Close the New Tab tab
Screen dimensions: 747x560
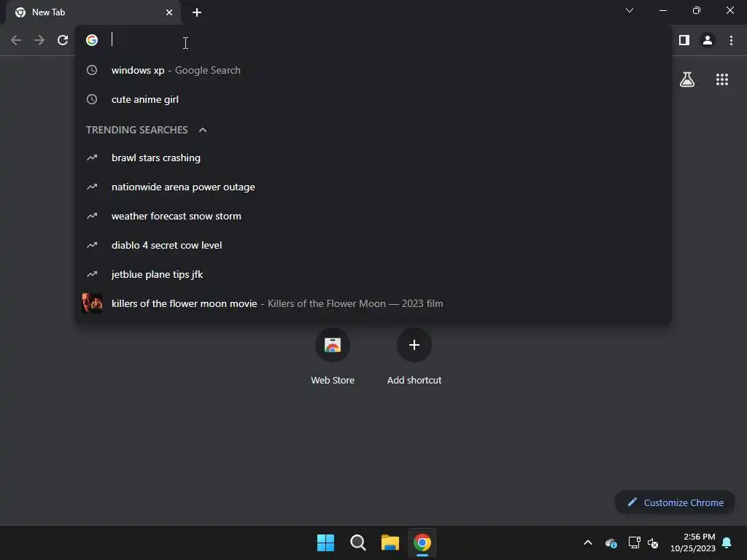click(169, 12)
